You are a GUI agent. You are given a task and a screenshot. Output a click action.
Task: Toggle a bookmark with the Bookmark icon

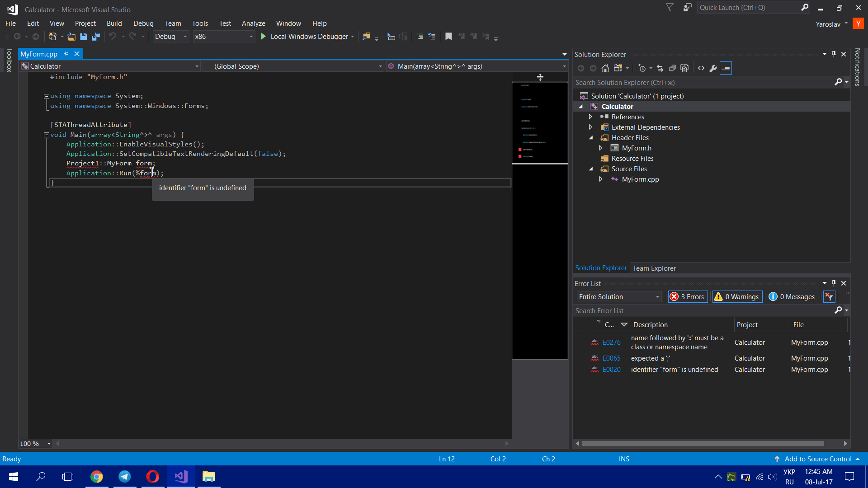(x=448, y=36)
